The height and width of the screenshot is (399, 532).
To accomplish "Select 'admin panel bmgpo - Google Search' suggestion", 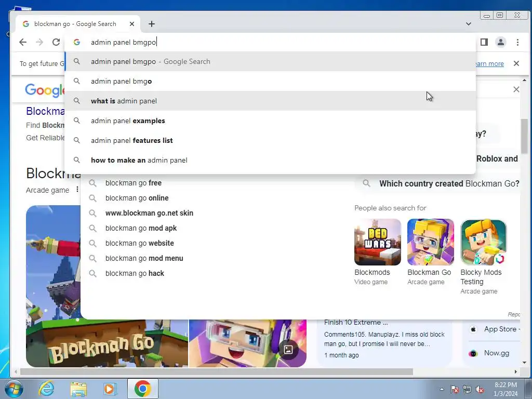I will 270,61.
